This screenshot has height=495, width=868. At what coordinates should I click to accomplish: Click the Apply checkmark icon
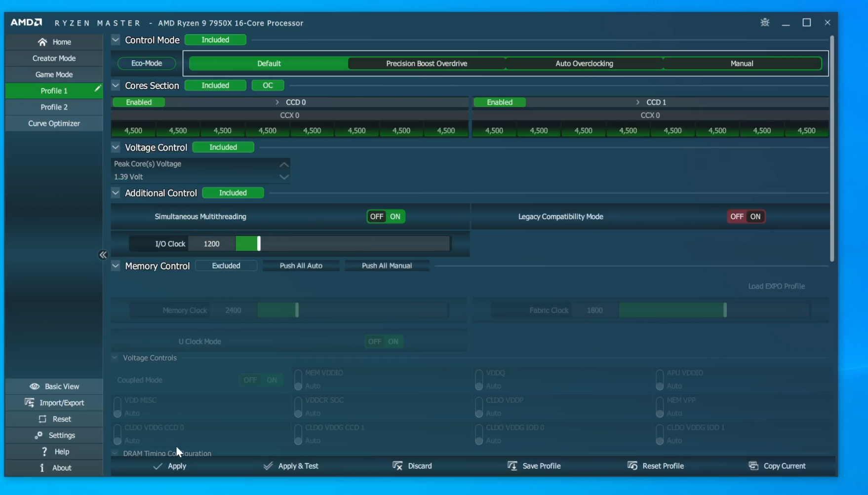pyautogui.click(x=158, y=466)
